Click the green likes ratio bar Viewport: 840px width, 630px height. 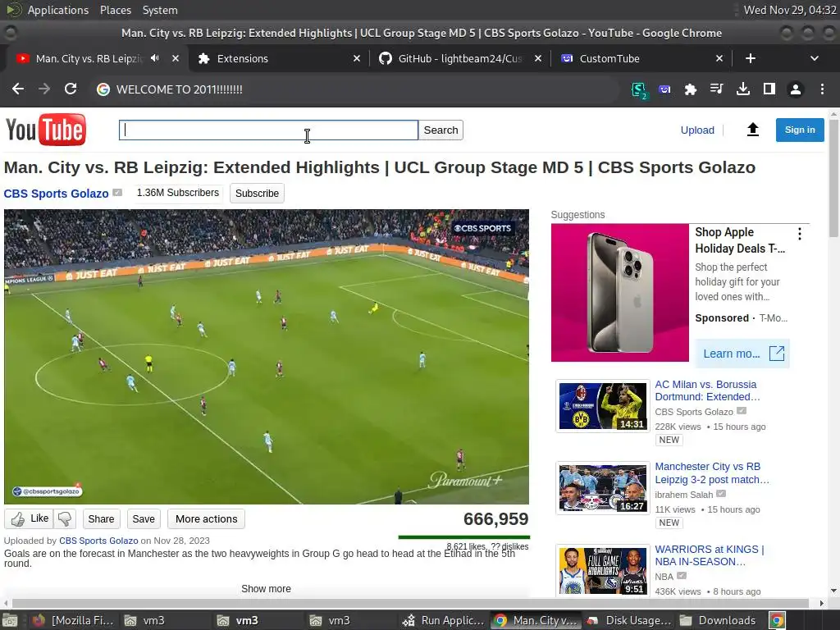click(464, 536)
